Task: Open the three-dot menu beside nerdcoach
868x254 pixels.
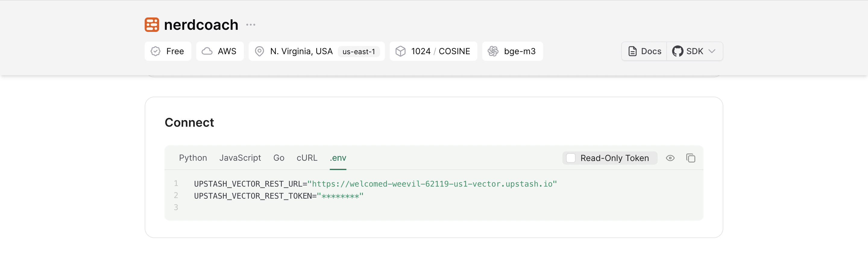Action: coord(250,25)
